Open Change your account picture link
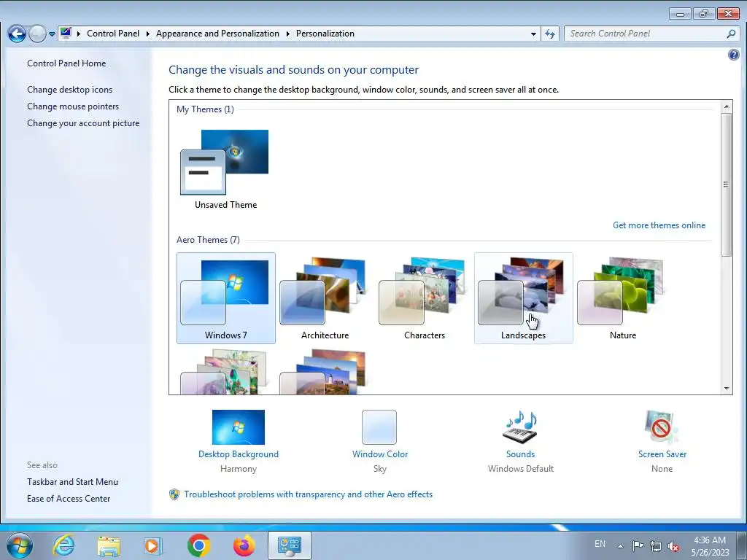The height and width of the screenshot is (560, 747). click(83, 122)
